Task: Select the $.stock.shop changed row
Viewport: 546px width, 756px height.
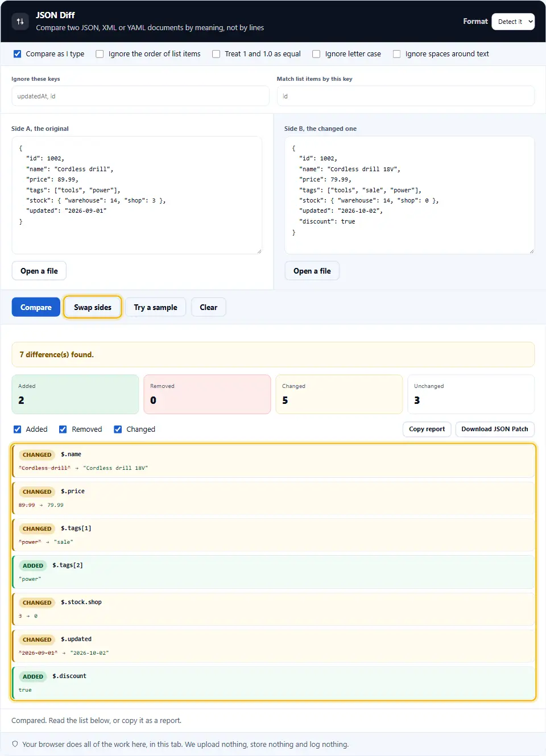Action: [x=273, y=609]
